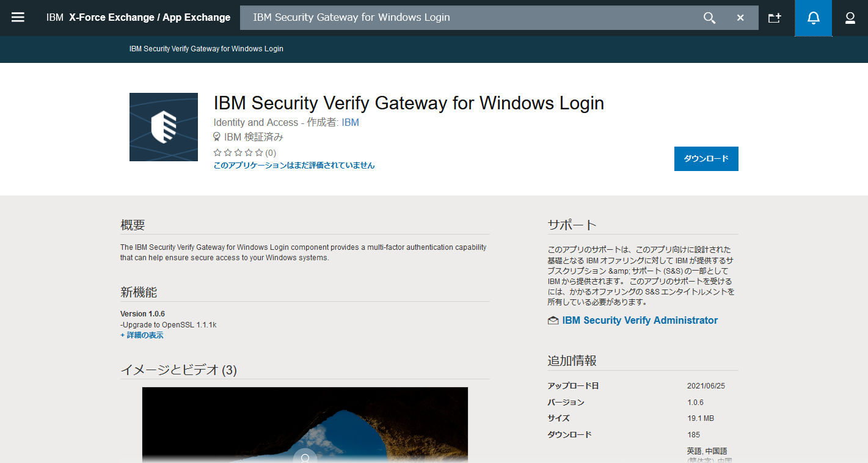Expand the + 詳細の表示 link
Viewport: 868px width, 463px height.
pyautogui.click(x=142, y=335)
